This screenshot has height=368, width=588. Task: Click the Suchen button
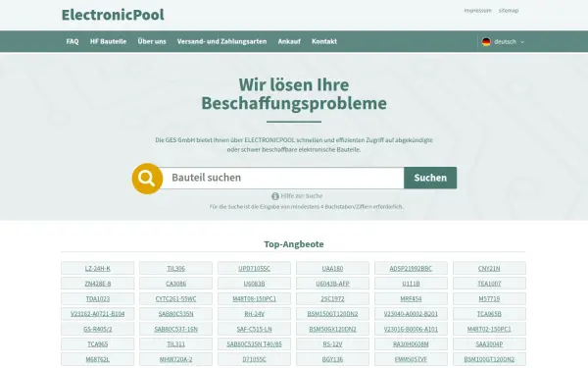coord(430,178)
